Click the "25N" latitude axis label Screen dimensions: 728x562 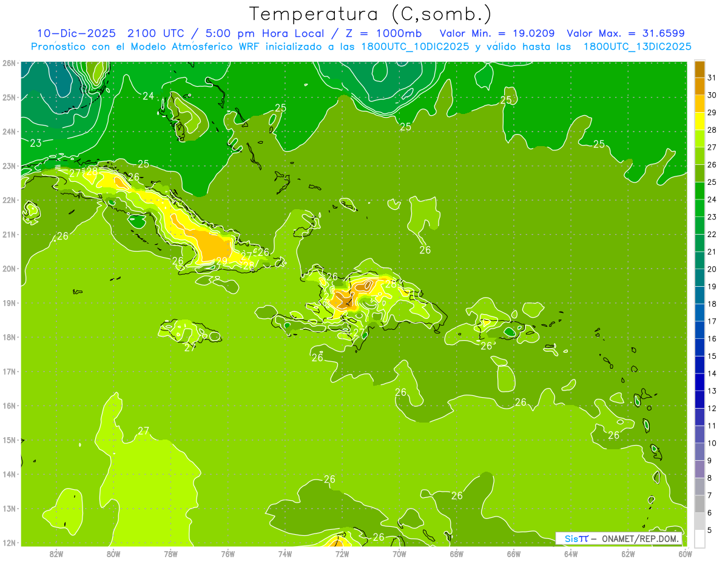9,98
